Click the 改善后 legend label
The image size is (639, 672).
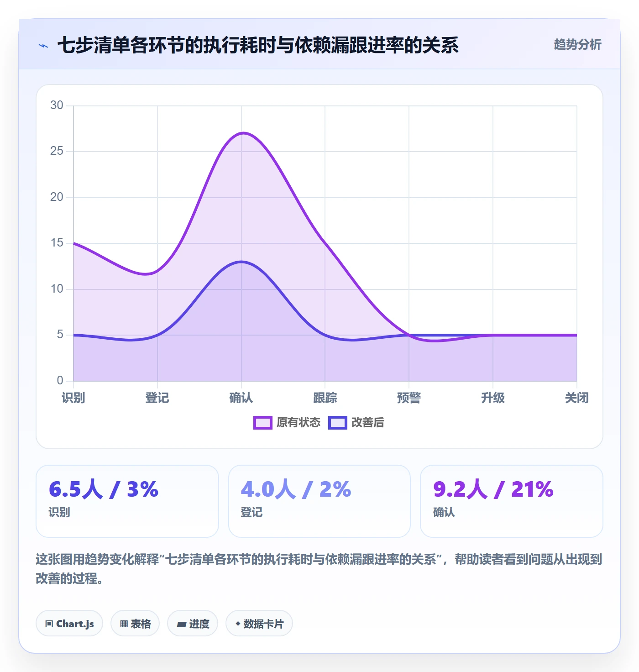pyautogui.click(x=367, y=423)
